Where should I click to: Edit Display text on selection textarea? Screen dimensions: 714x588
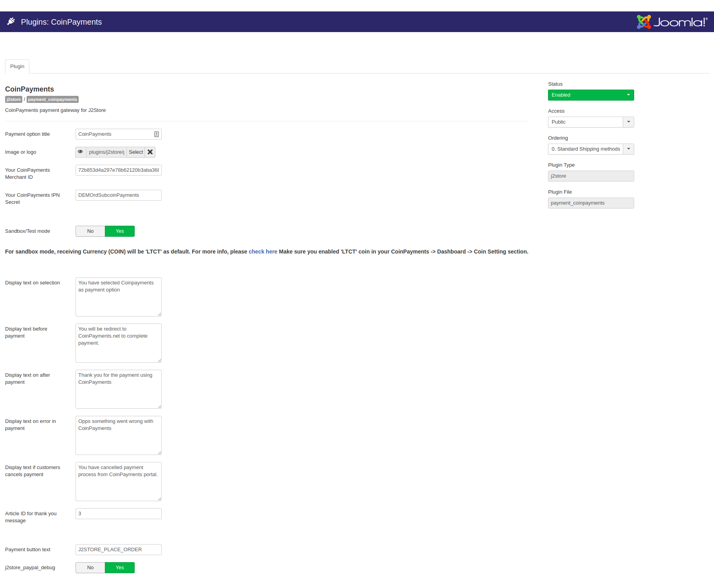[119, 297]
